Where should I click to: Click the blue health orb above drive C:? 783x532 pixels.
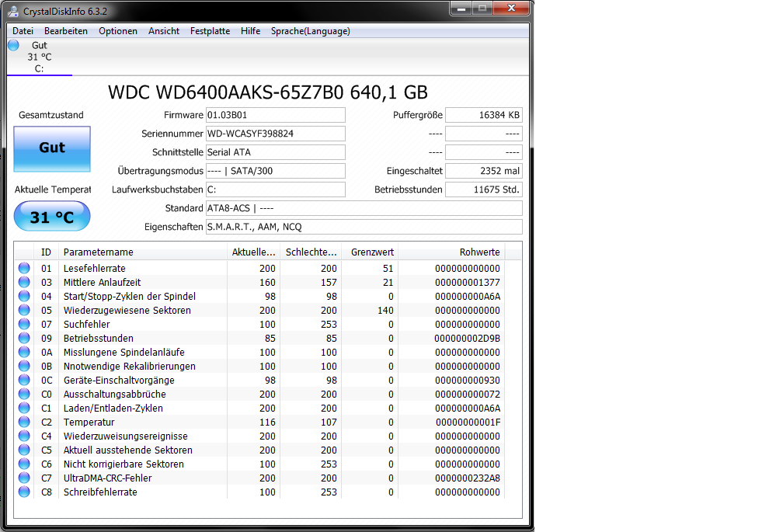pos(13,45)
